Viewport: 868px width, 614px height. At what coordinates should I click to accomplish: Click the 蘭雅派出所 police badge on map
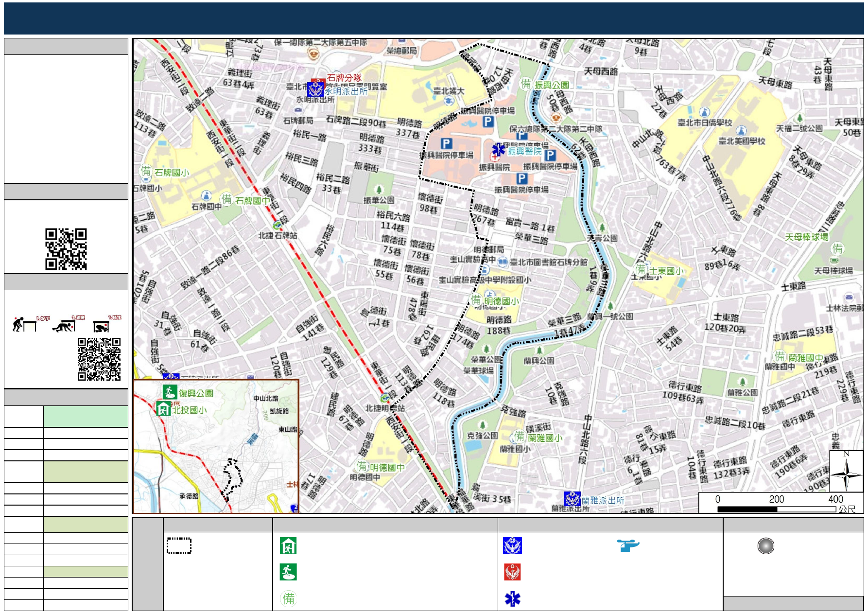[x=572, y=499]
